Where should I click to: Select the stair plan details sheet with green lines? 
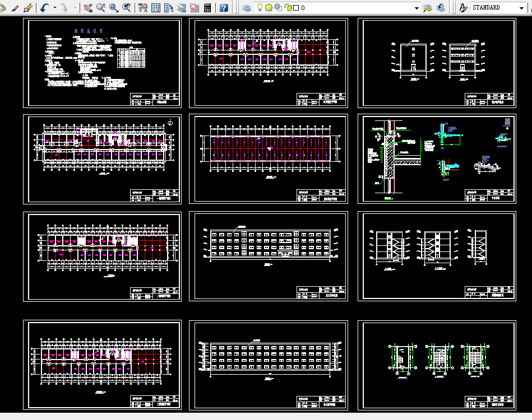pyautogui.click(x=437, y=366)
